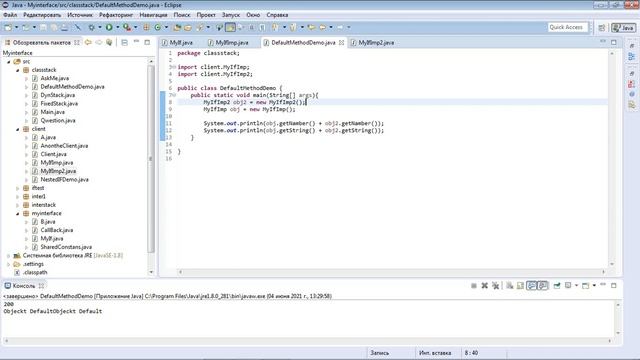
Task: Select the Консоль tab
Action: click(x=24, y=286)
